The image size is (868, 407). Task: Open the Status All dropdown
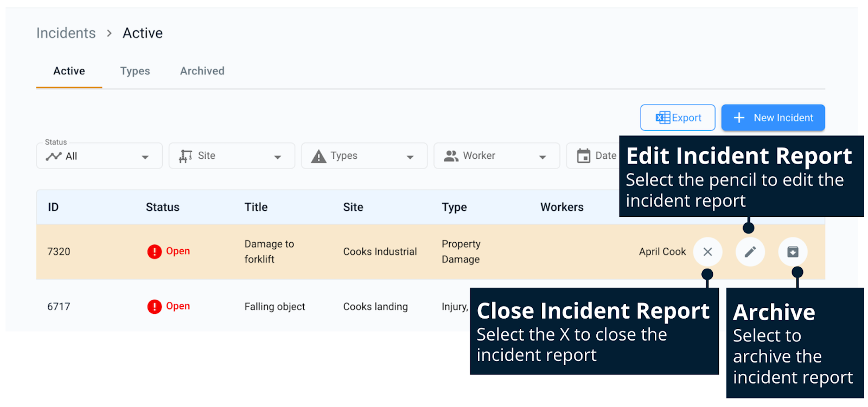click(x=145, y=157)
